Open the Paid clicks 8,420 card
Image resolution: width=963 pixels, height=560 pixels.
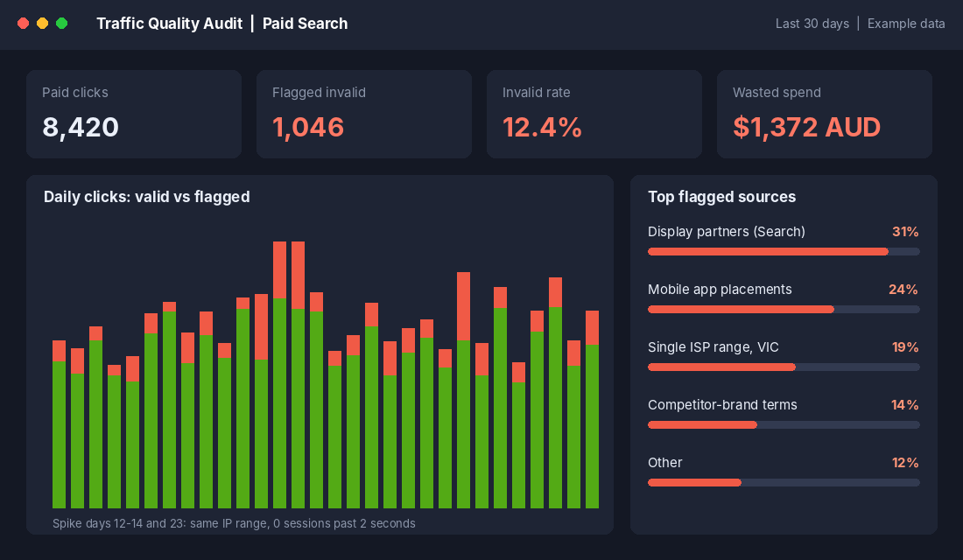click(134, 115)
